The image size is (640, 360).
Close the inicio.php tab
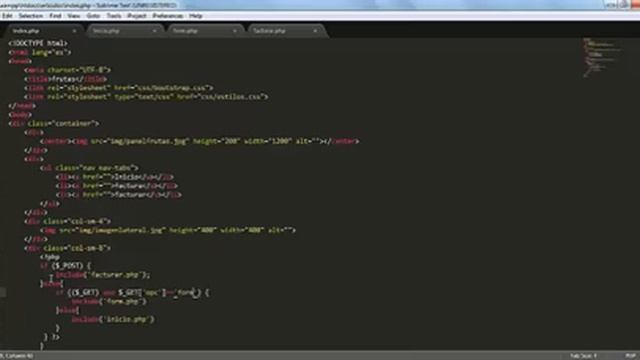(155, 31)
